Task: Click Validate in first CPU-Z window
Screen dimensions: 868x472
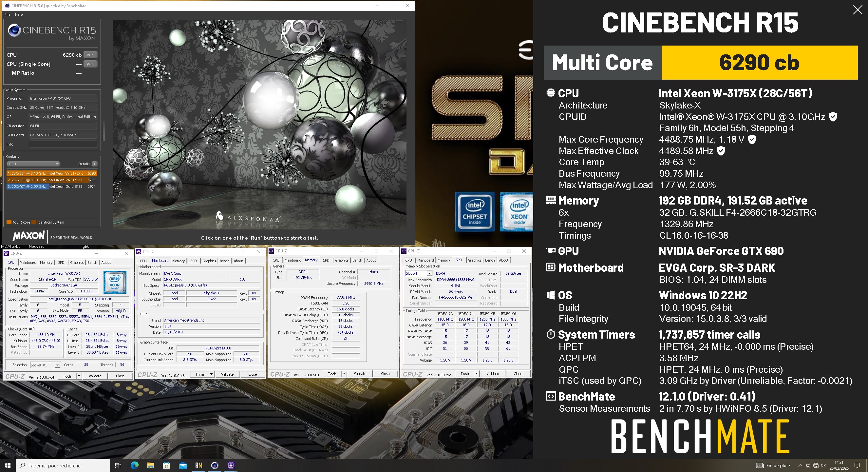Action: point(95,376)
